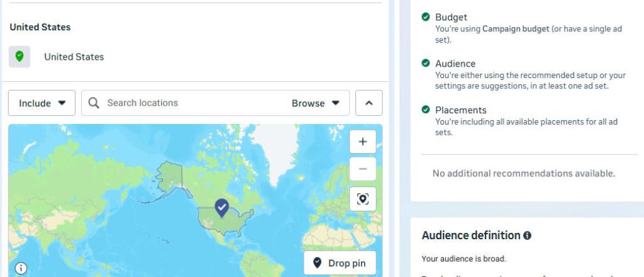Open the Include dropdown
This screenshot has height=277, width=644.
point(42,103)
